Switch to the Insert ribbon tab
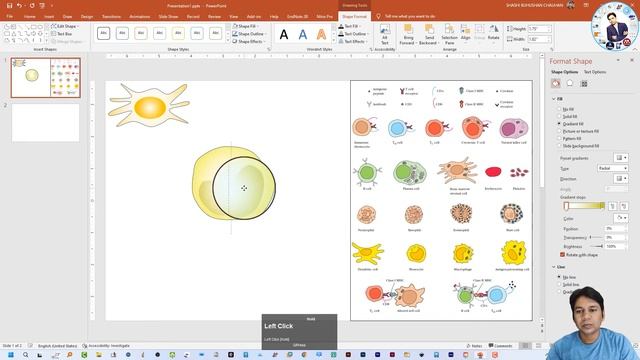 click(49, 16)
